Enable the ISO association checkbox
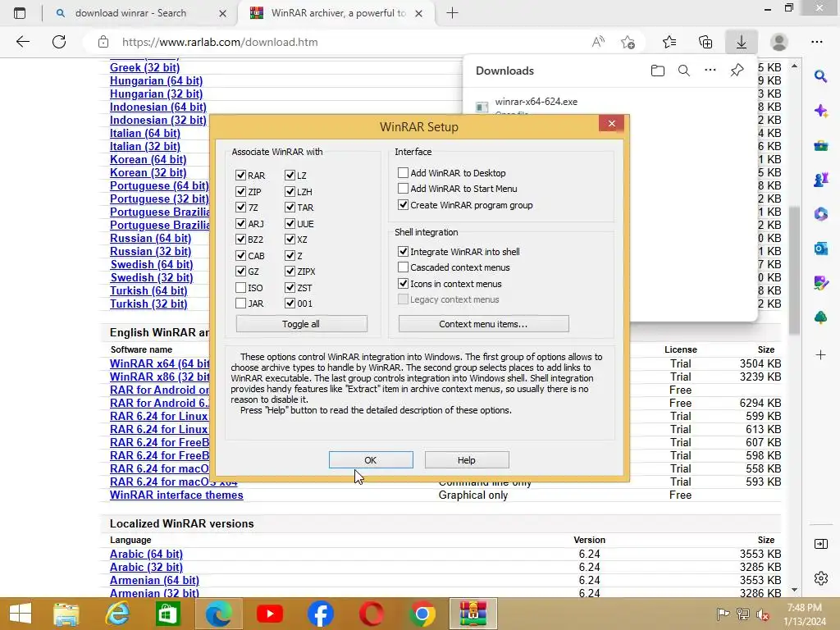 point(240,288)
